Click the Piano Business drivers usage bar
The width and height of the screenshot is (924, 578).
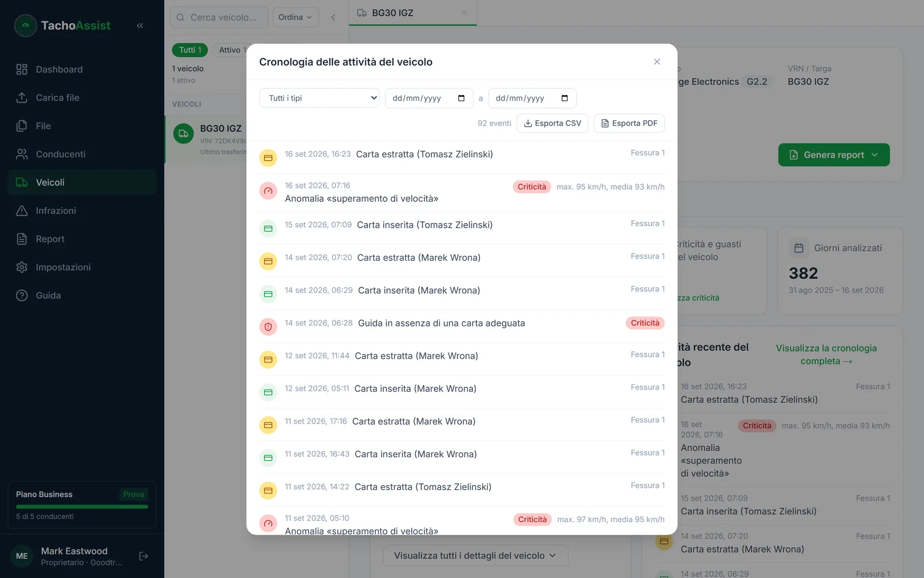[x=82, y=507]
